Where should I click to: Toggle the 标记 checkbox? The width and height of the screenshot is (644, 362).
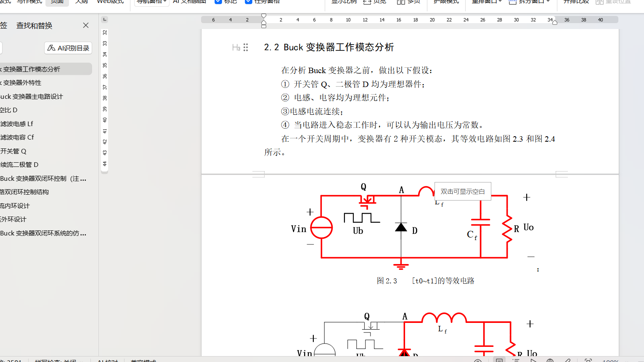tap(218, 2)
